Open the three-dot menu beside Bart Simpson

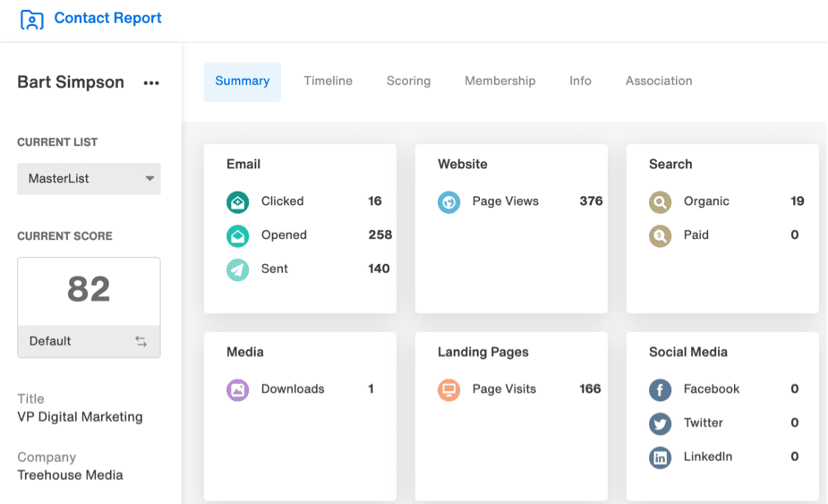(151, 83)
